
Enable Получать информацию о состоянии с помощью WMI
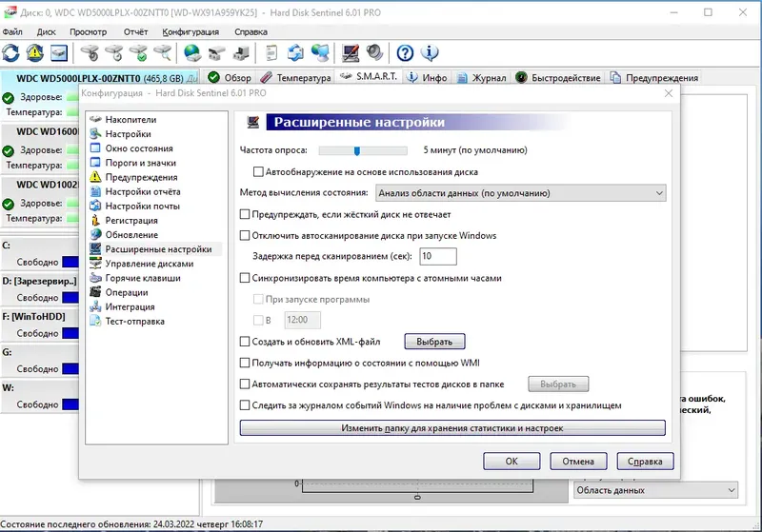pos(245,363)
